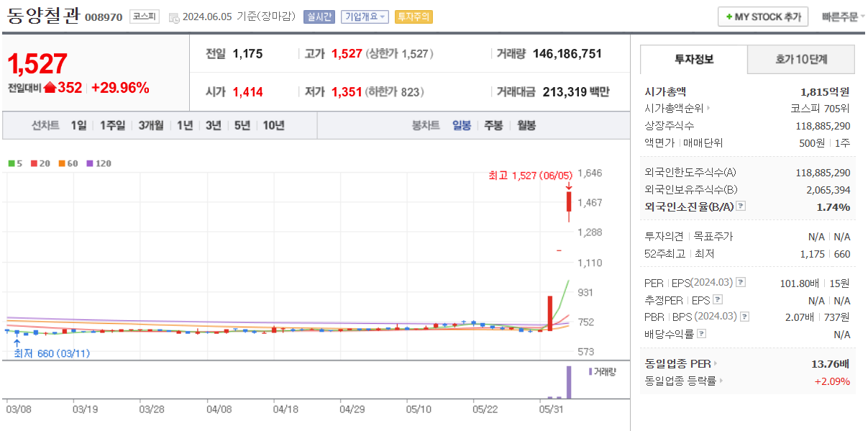
Task: Click stock name 동양철관
Action: tap(43, 16)
